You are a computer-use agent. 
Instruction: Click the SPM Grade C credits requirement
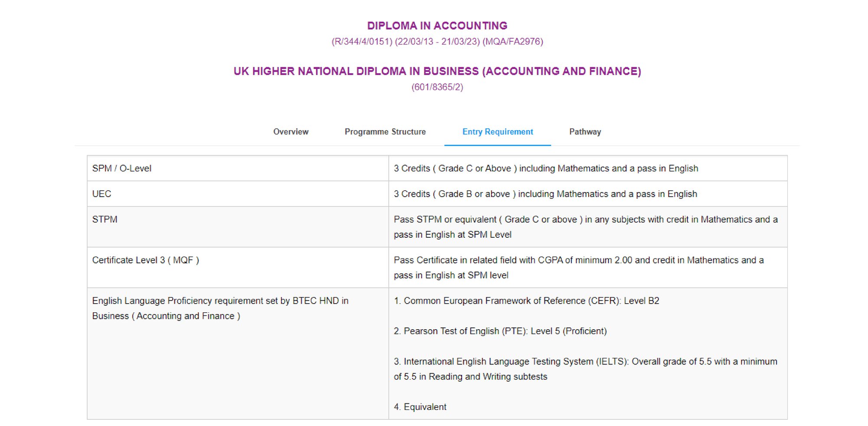click(x=546, y=168)
